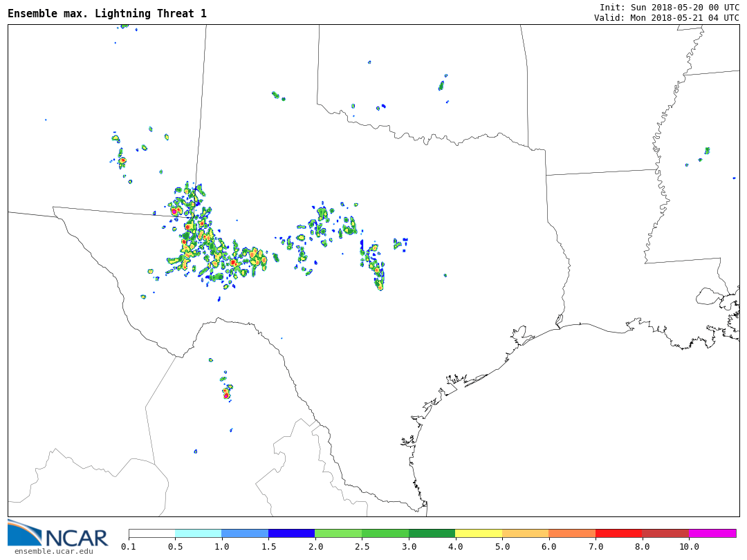Image resolution: width=747 pixels, height=560 pixels.
Task: Click the 0.1 label on the color bar
Action: 129,547
